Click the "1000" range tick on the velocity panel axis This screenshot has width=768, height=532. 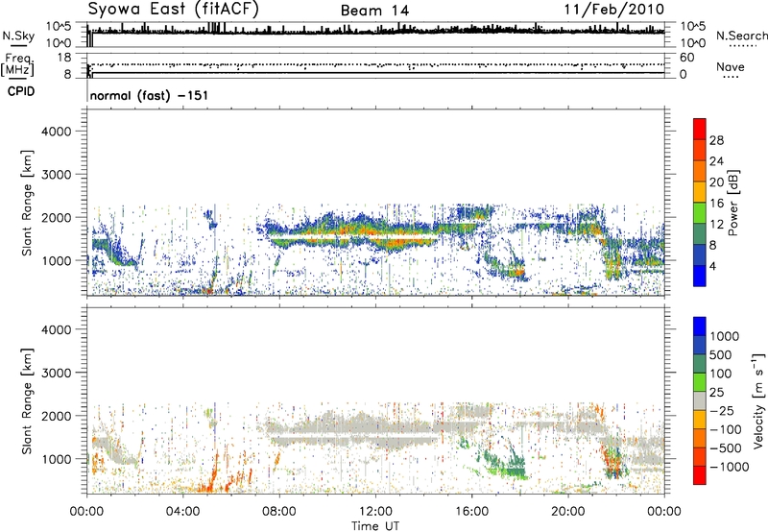click(x=56, y=459)
